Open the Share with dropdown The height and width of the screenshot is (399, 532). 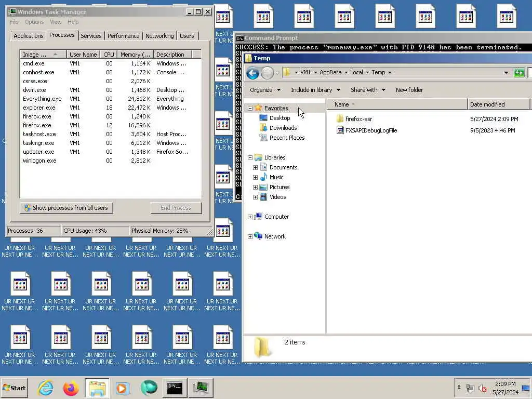coord(368,90)
